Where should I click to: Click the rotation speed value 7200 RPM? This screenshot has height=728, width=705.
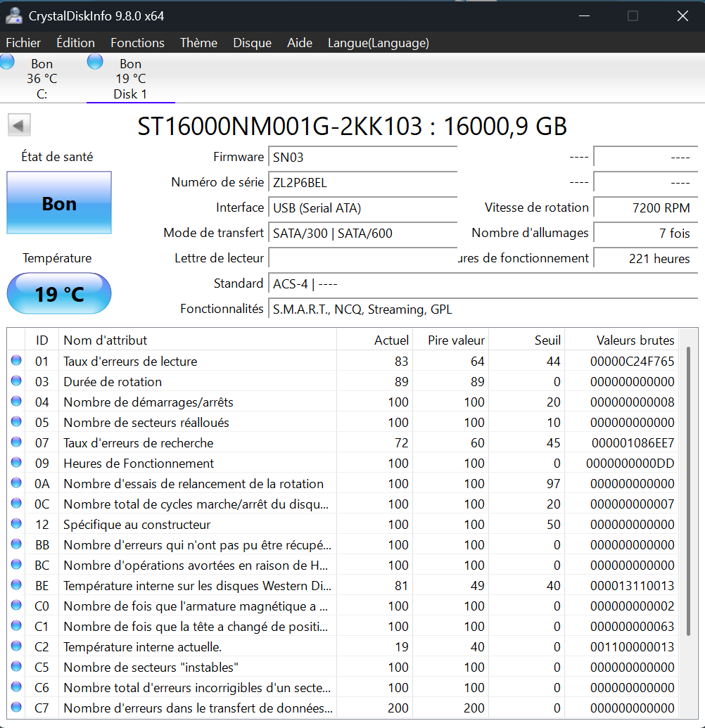pyautogui.click(x=646, y=207)
